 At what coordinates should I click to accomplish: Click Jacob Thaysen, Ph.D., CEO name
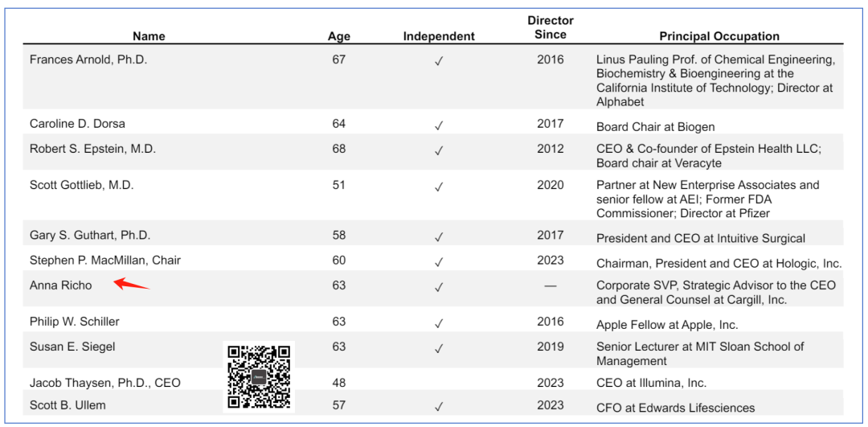105,383
